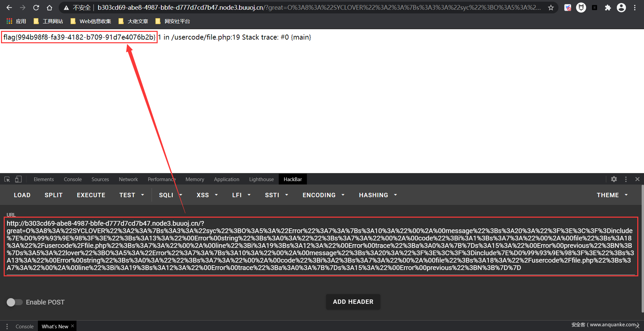Open the HASHING dropdown
The width and height of the screenshot is (644, 331).
click(x=378, y=195)
